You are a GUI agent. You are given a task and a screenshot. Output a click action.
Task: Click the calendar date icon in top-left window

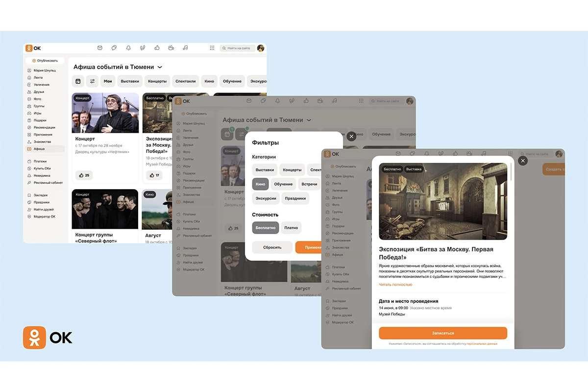pyautogui.click(x=78, y=81)
